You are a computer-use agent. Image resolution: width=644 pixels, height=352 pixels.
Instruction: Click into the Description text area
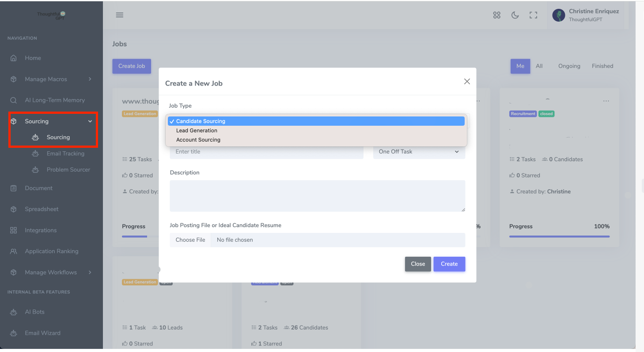317,196
